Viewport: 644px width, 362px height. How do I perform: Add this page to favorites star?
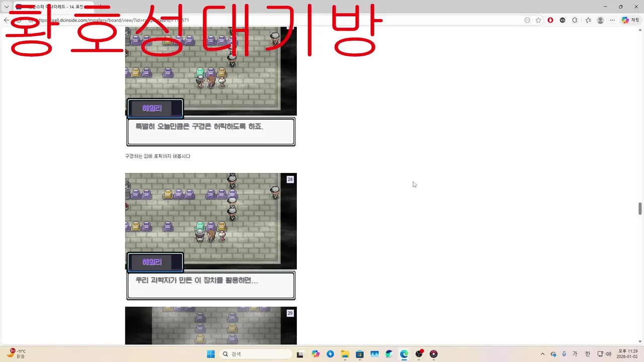click(x=538, y=20)
